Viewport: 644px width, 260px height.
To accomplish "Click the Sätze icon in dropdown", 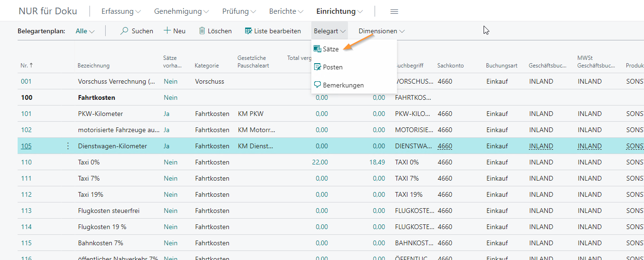I will [317, 49].
